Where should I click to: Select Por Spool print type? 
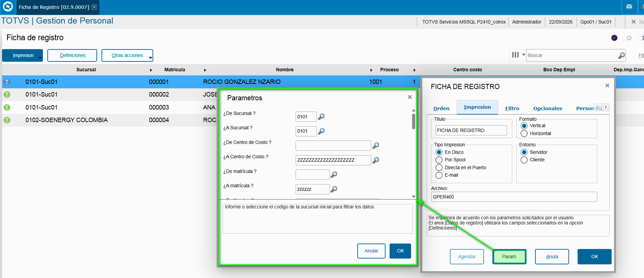coord(439,160)
